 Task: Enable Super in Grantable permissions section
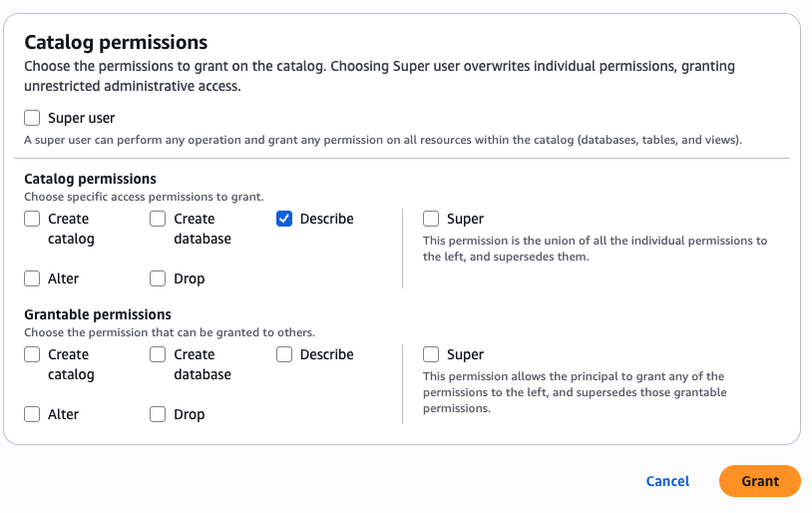tap(432, 354)
